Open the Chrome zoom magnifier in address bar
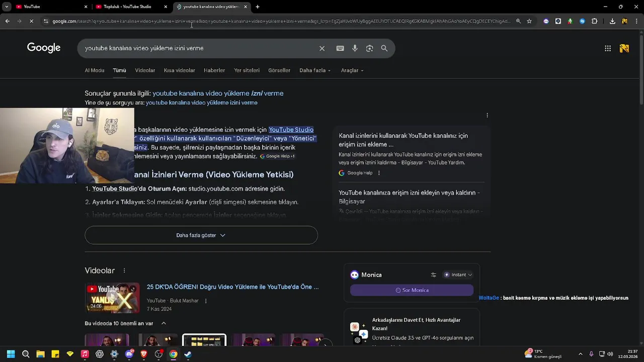Screen dimensions: 644x362 coord(518,21)
